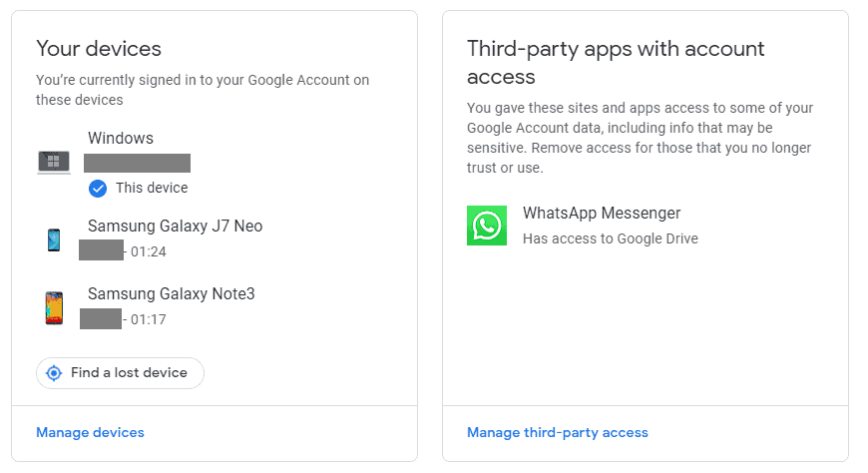Select the Windows device name

tap(121, 139)
